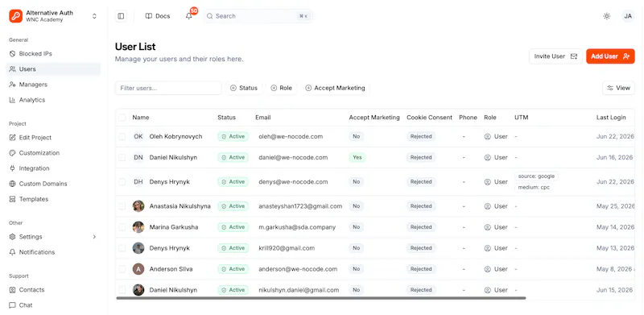This screenshot has height=315, width=644.
Task: Click photo avatar in nikulshyn.daniel@gmail.com row
Action: pos(138,290)
